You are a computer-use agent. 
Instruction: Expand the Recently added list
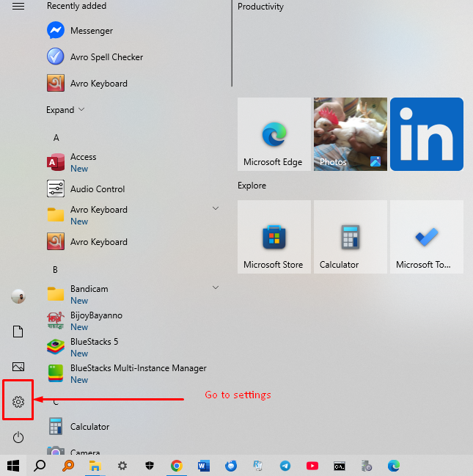pyautogui.click(x=65, y=110)
